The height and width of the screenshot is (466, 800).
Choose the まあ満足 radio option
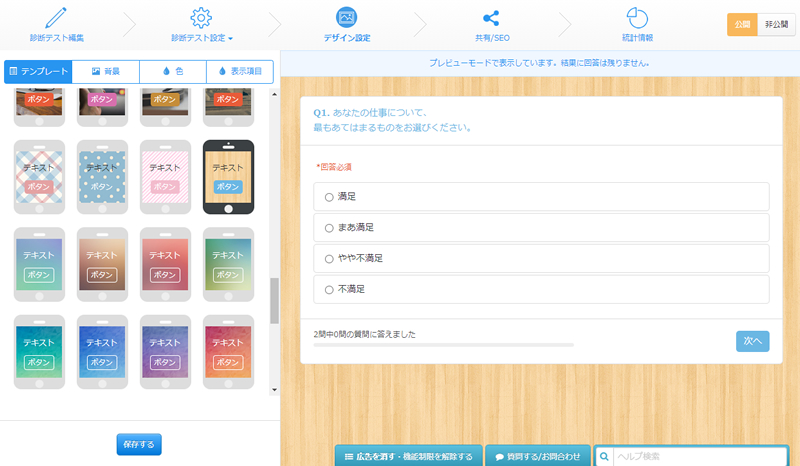coord(329,228)
